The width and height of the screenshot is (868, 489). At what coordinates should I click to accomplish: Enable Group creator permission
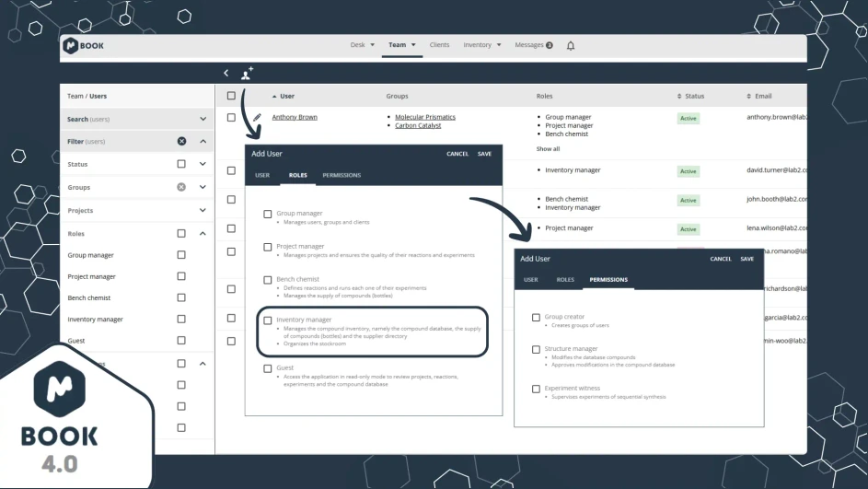pyautogui.click(x=536, y=318)
